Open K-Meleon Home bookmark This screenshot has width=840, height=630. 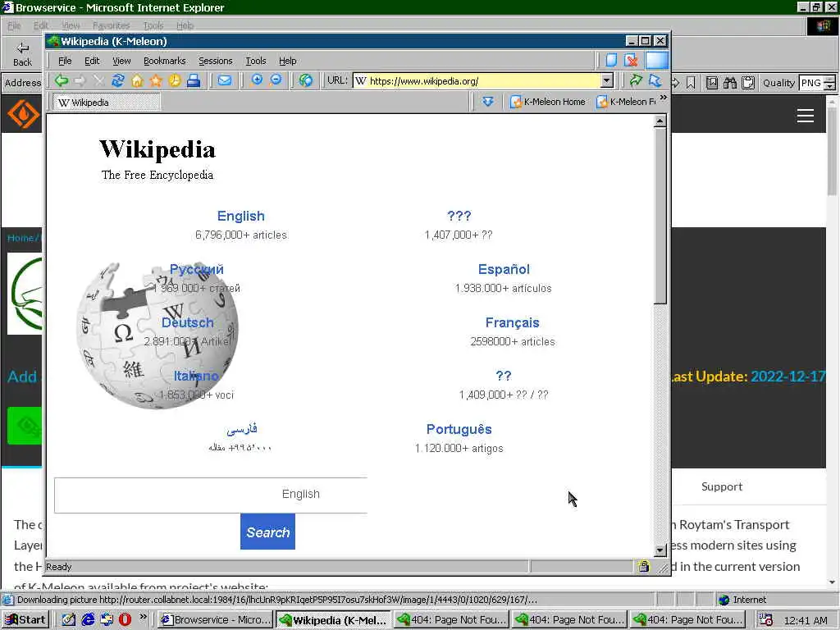(x=548, y=101)
